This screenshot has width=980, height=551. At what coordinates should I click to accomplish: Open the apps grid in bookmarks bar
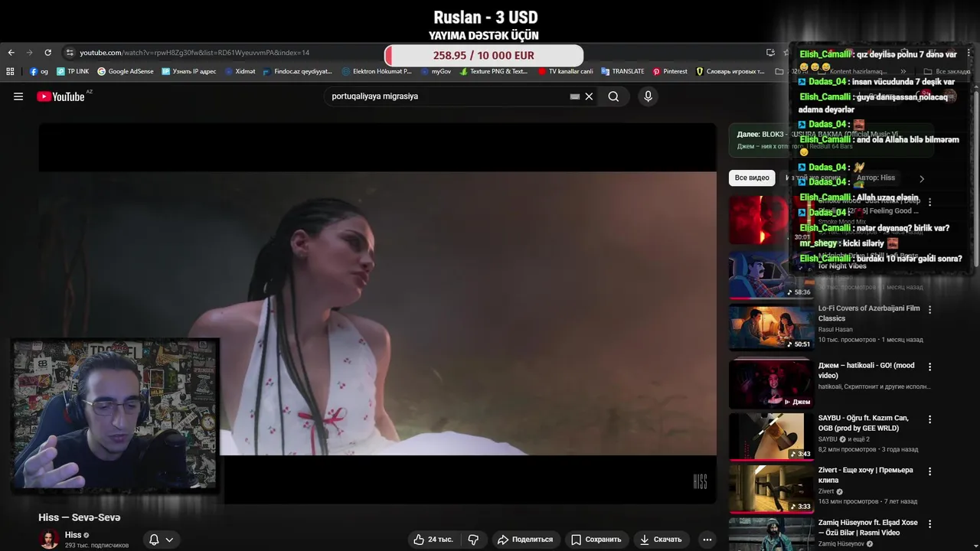coord(10,71)
